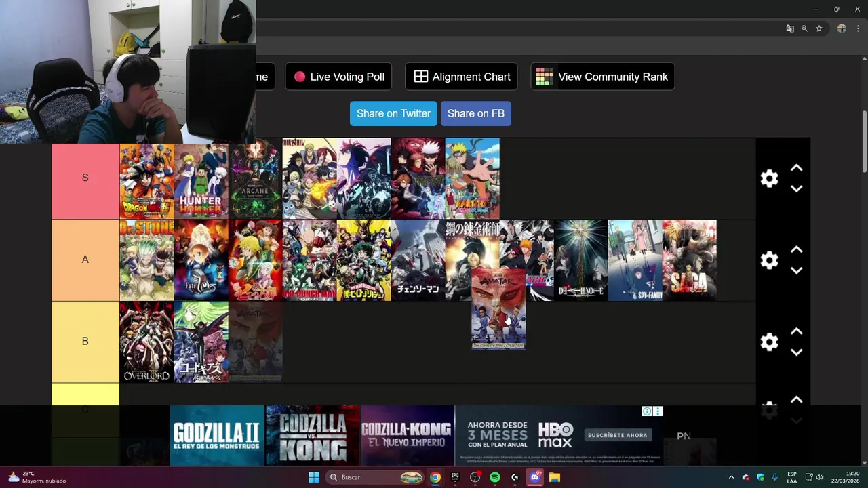Open the Alignment Chart
The height and width of the screenshot is (488, 868).
(x=461, y=77)
